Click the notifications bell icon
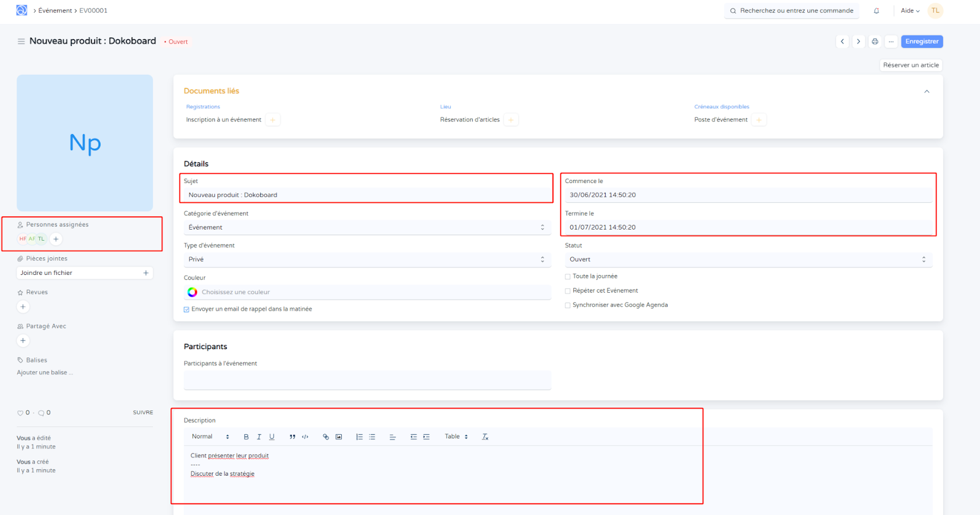The height and width of the screenshot is (515, 980). [x=876, y=11]
